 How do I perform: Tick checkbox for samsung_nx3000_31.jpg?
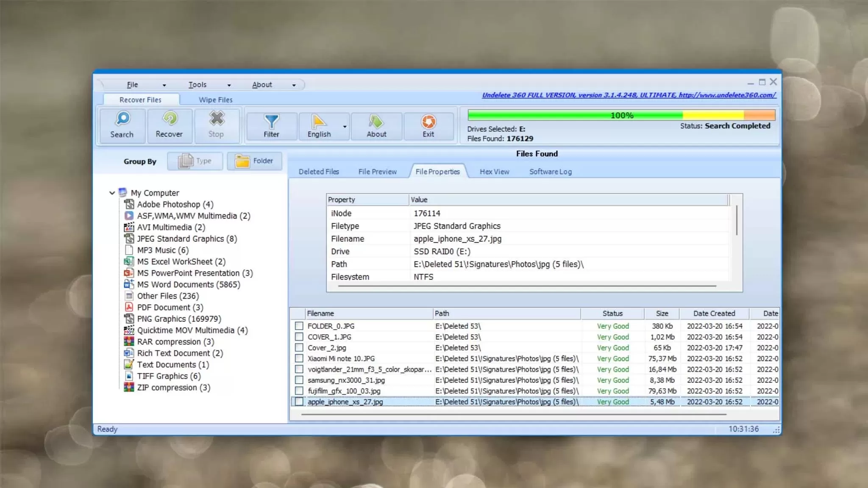[x=299, y=380]
